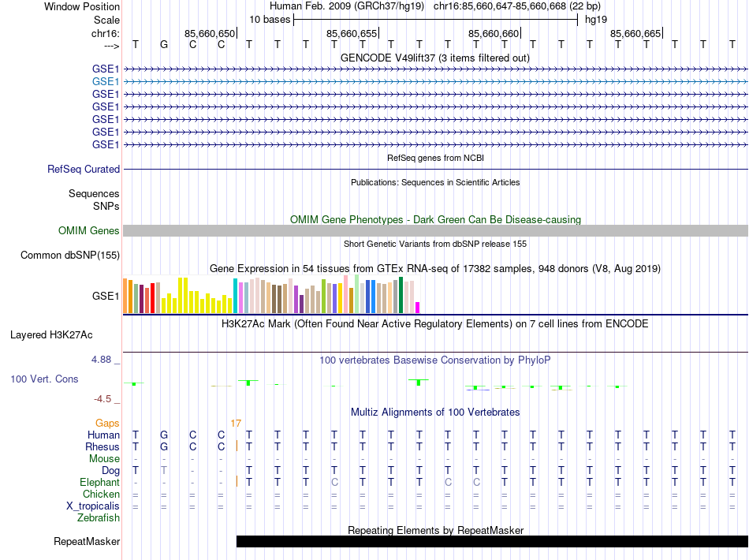Click the Multiz Alignments of 100 Vertebrates title
Viewport: 749px width, 560px height.
point(434,412)
